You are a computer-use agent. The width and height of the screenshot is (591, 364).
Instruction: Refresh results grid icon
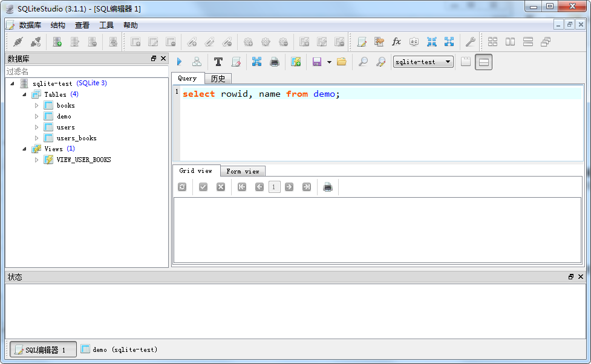[182, 187]
